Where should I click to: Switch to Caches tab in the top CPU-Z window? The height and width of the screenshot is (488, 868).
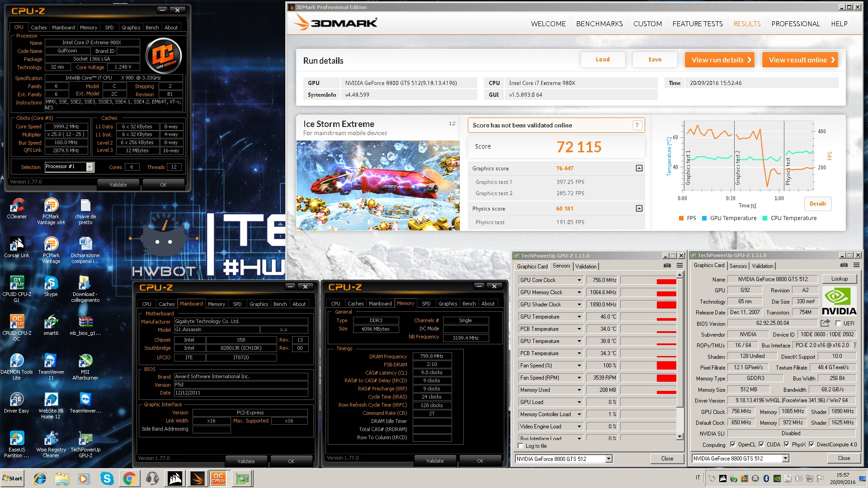[38, 28]
